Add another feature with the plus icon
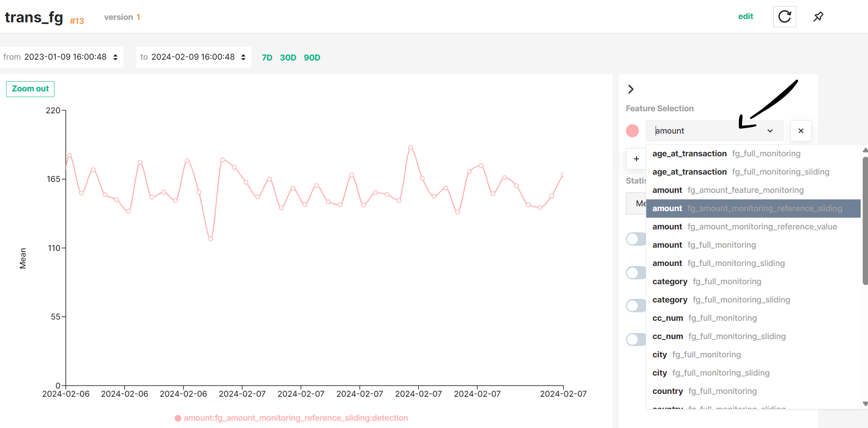 tap(636, 158)
